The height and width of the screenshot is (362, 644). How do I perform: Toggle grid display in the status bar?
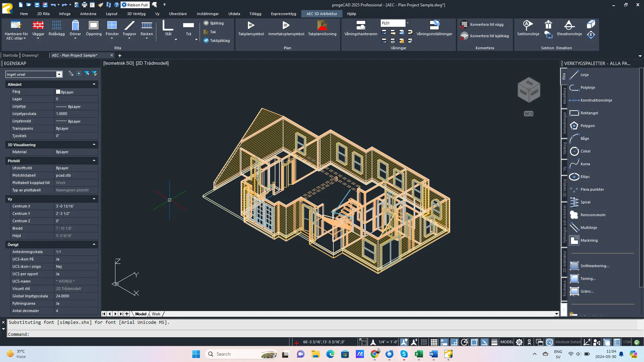tap(433, 342)
